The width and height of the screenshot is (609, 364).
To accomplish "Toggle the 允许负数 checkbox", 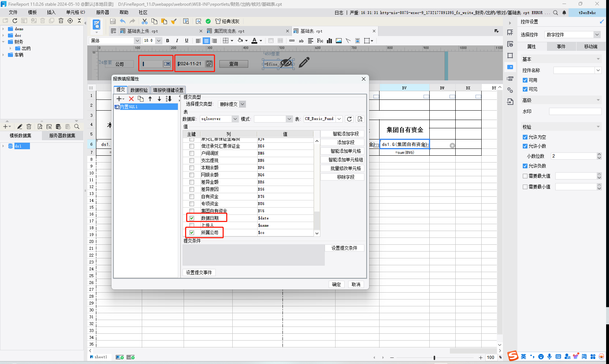I will tap(525, 166).
